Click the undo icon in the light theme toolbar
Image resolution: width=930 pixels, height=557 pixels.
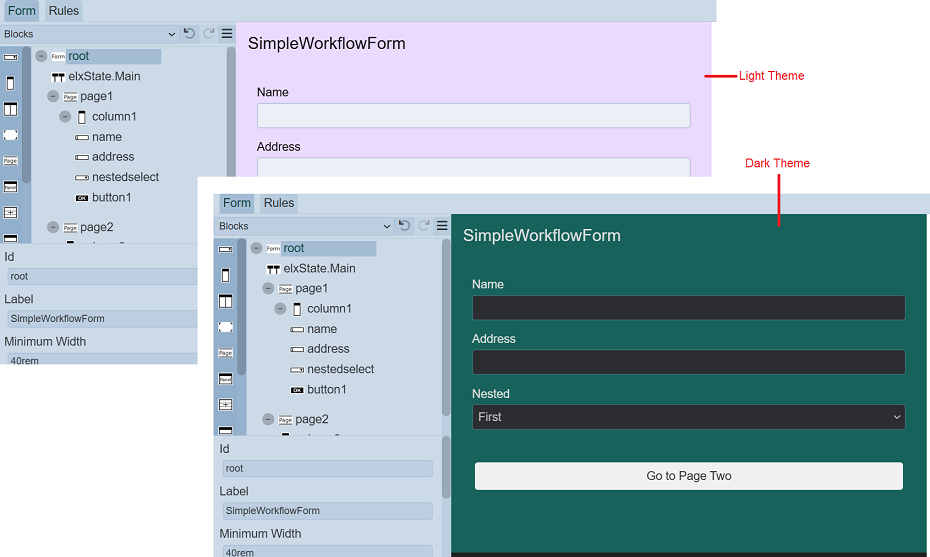click(x=189, y=34)
